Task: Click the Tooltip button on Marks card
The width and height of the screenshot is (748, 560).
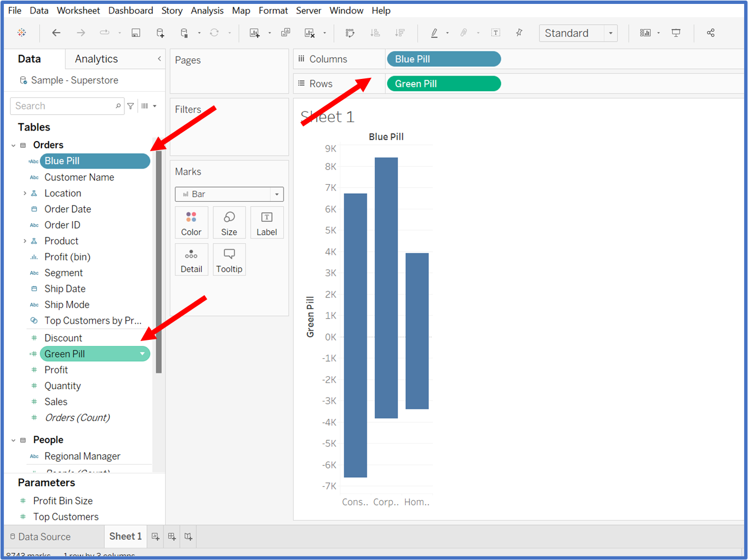Action: click(x=229, y=260)
